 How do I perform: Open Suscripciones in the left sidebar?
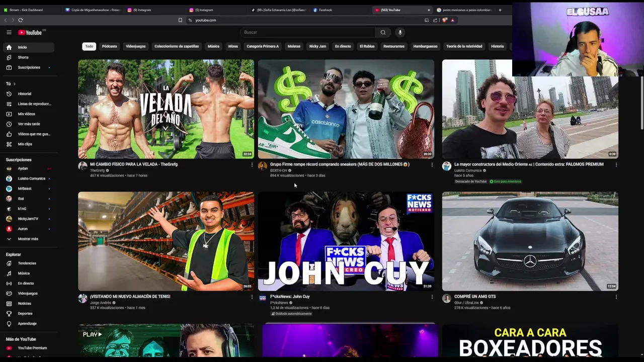(x=28, y=67)
